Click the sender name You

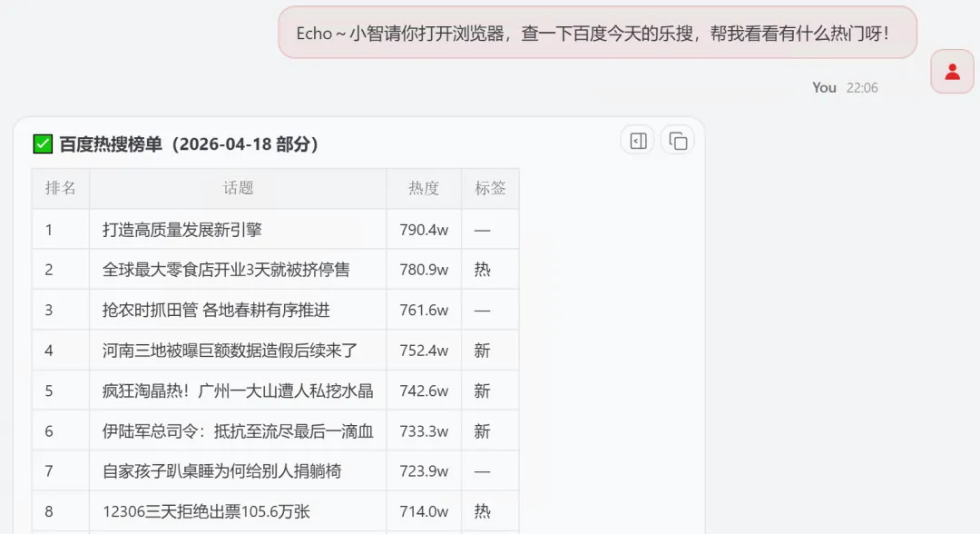point(824,87)
